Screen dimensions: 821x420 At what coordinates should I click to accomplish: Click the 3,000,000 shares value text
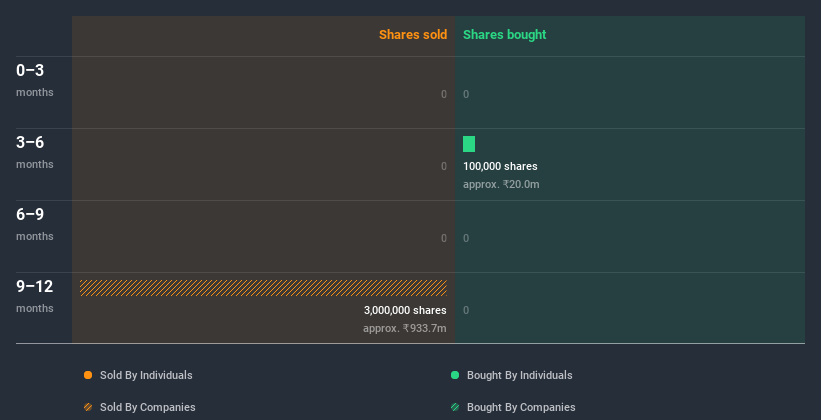pos(405,311)
